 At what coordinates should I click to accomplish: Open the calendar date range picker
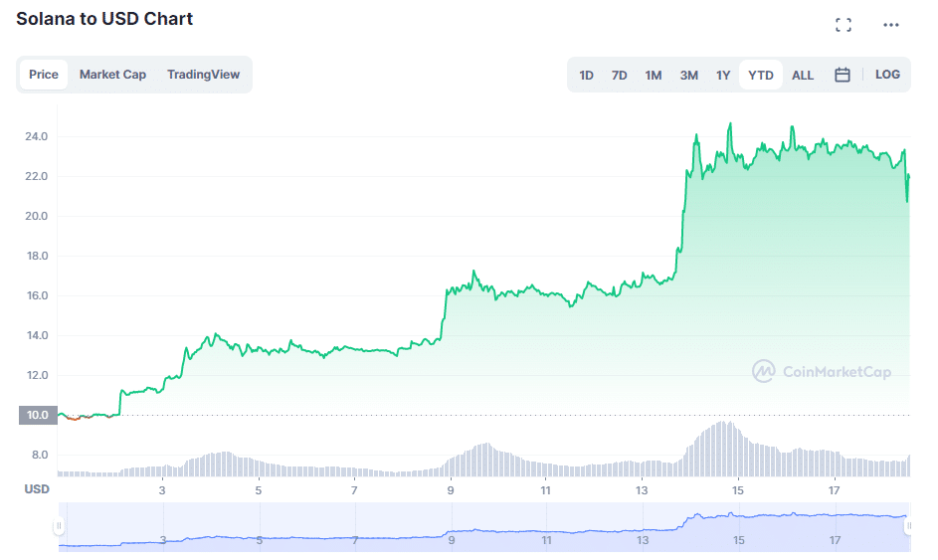pos(843,75)
